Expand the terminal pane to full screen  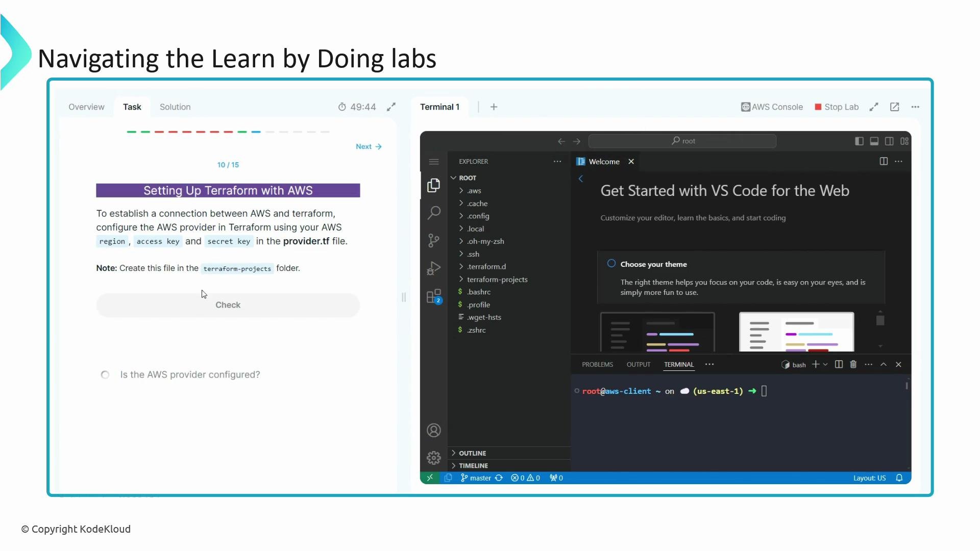click(x=874, y=107)
